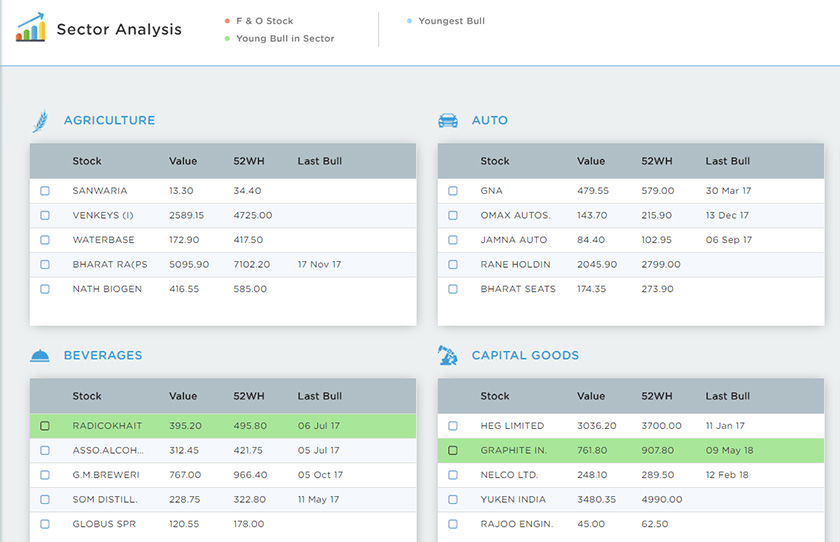The image size is (840, 542).
Task: Click the RAJOO ENGIN. stock name
Action: [516, 524]
